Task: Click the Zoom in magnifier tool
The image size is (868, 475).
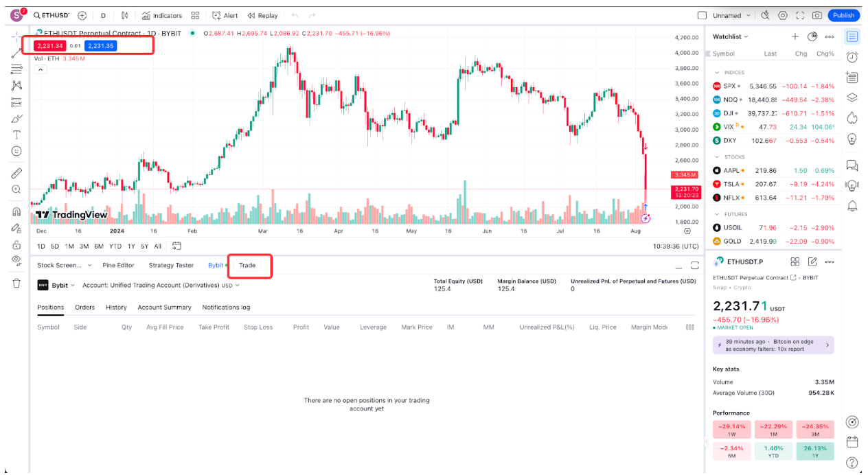Action: (16, 189)
